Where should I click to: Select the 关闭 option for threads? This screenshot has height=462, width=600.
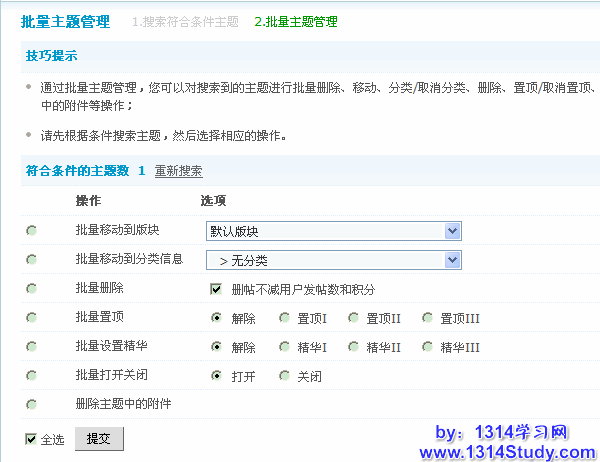284,376
